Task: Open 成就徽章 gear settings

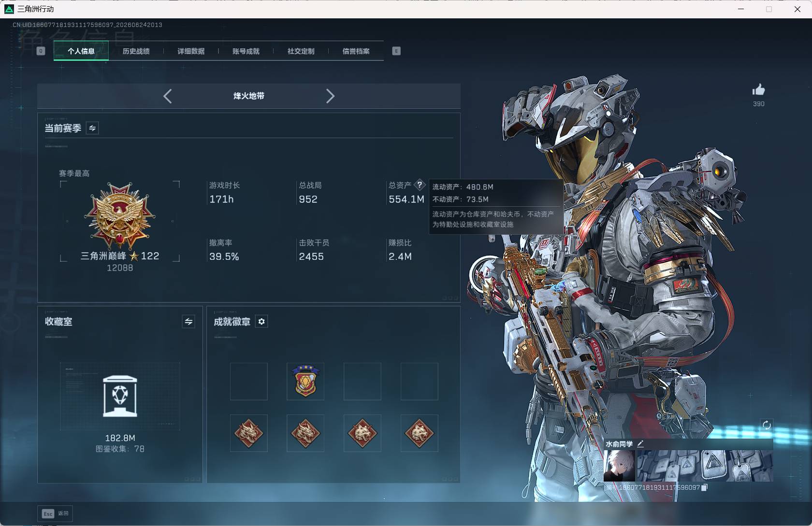Action: [x=261, y=322]
